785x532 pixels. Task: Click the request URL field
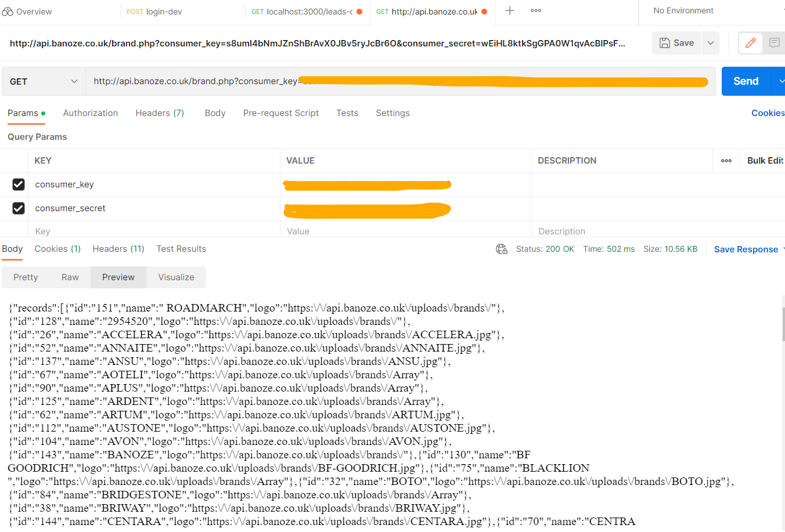[401, 81]
